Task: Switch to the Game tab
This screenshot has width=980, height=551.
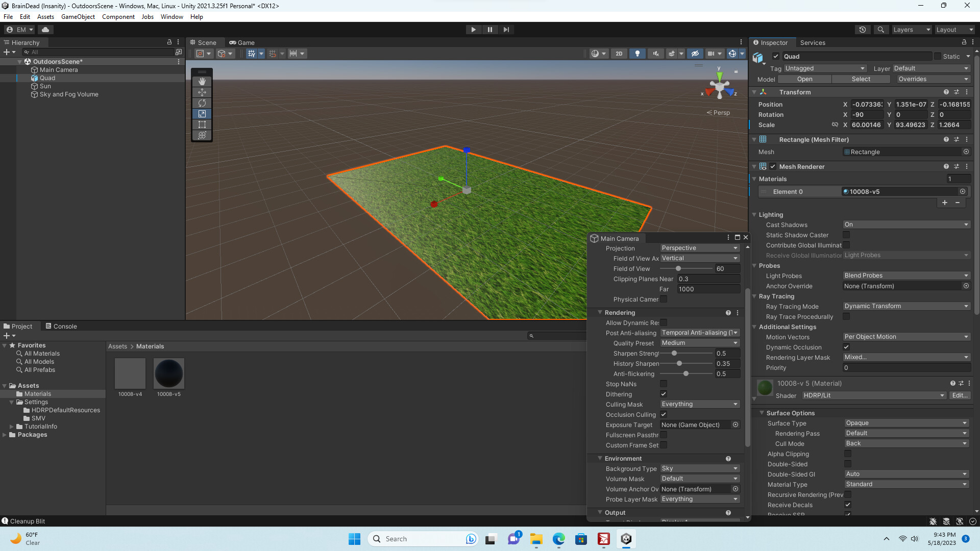Action: click(x=242, y=43)
